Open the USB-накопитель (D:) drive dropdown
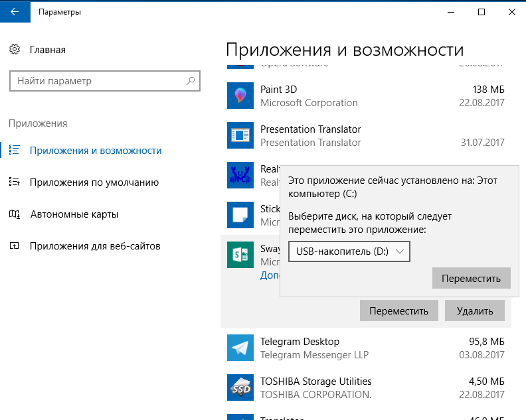Image resolution: width=526 pixels, height=420 pixels. [x=349, y=251]
